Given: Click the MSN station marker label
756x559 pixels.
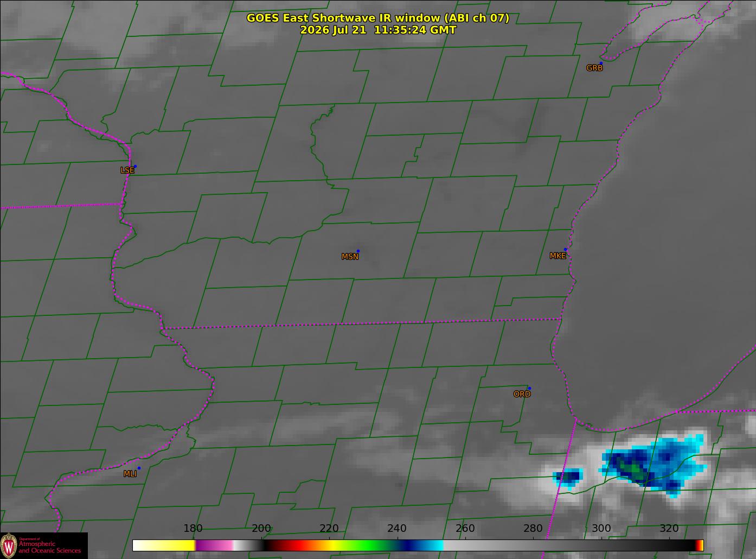Looking at the screenshot, I should pos(350,257).
